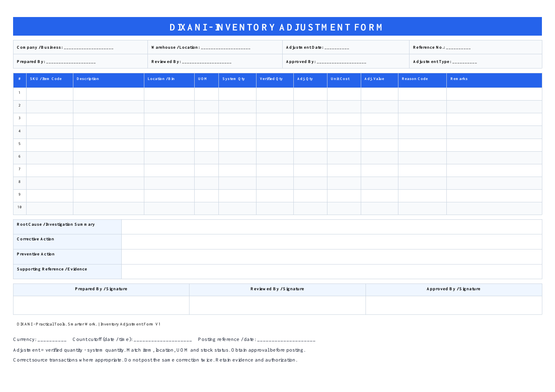Click row number 5 in the table
The width and height of the screenshot is (555, 392).
[x=19, y=144]
